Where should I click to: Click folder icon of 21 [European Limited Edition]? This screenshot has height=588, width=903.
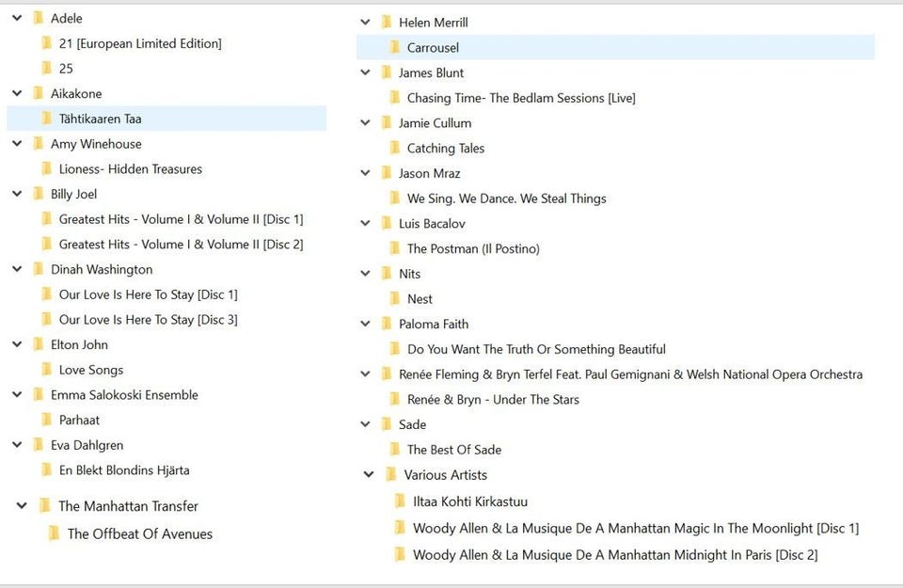47,43
